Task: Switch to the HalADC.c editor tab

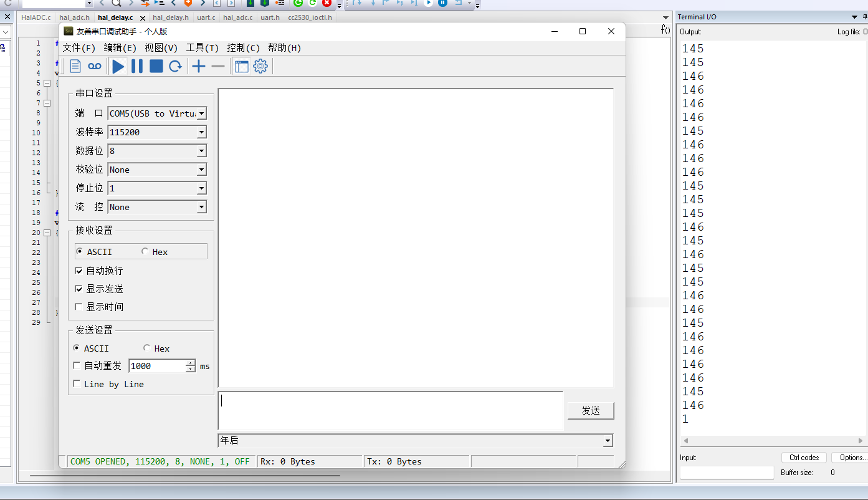Action: click(36, 17)
